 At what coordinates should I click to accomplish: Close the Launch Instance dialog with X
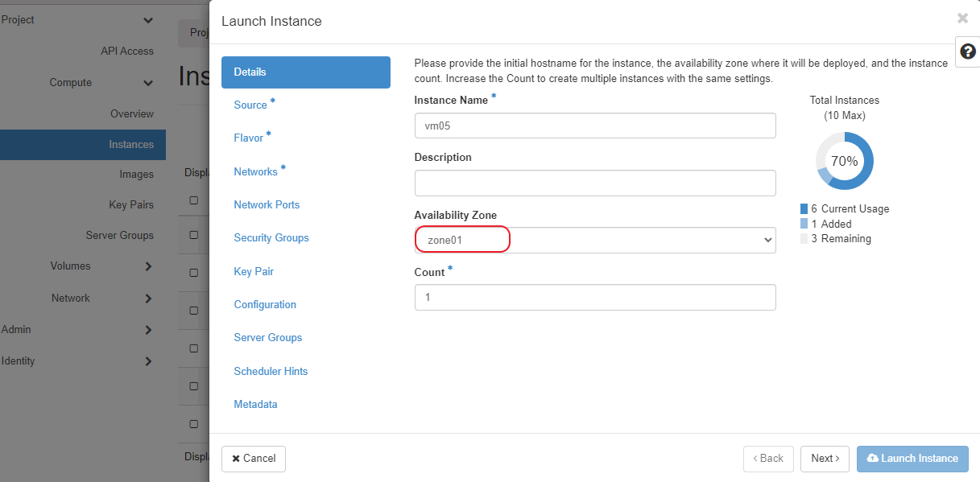[x=962, y=19]
